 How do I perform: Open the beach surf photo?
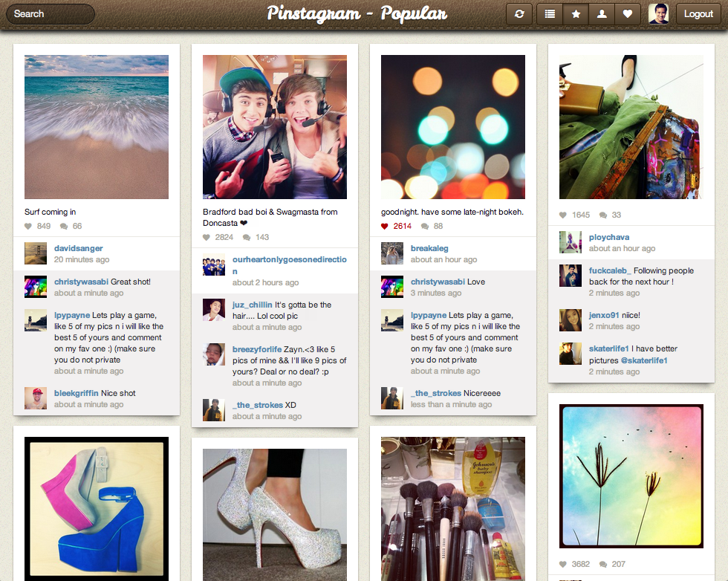tap(97, 127)
